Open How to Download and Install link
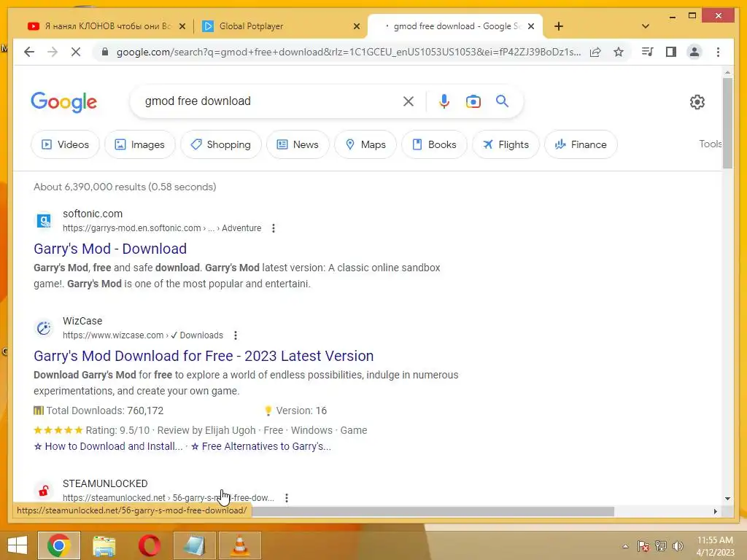Viewport: 747px width, 560px height. click(x=113, y=446)
